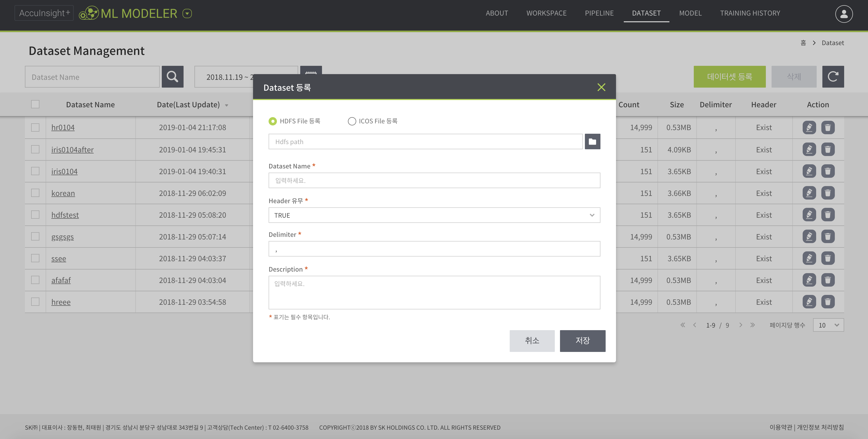Edit the gsgsgs dataset
Screen dimensions: 868x439
point(809,237)
